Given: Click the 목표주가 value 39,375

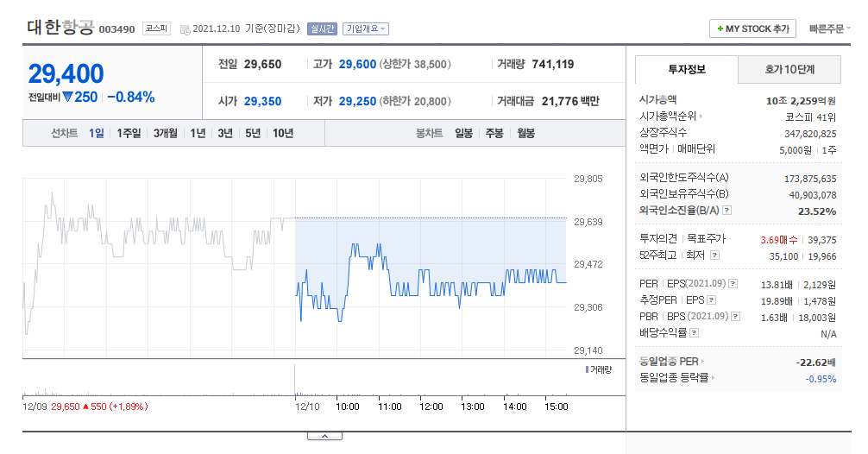Looking at the screenshot, I should tap(822, 240).
